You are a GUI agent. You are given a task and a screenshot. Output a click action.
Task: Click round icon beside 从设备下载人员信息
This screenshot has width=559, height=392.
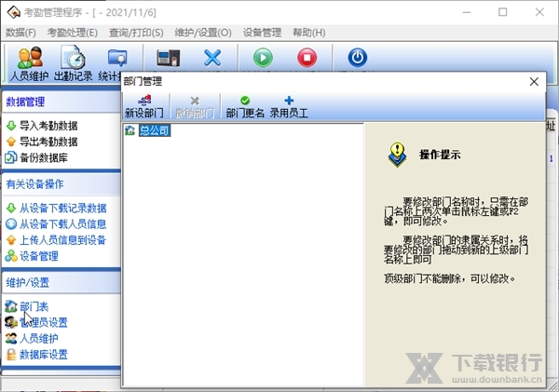(11, 223)
